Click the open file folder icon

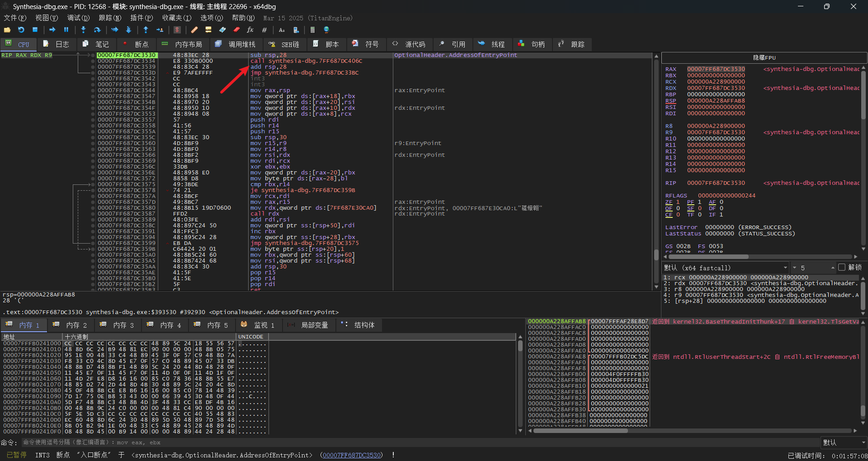[7, 30]
